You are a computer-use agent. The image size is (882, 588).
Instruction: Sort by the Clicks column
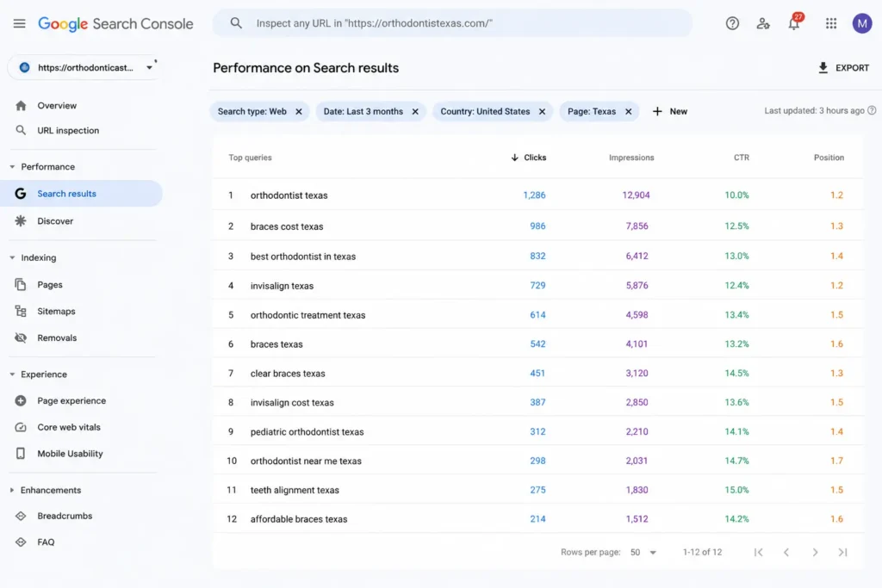[x=528, y=158]
